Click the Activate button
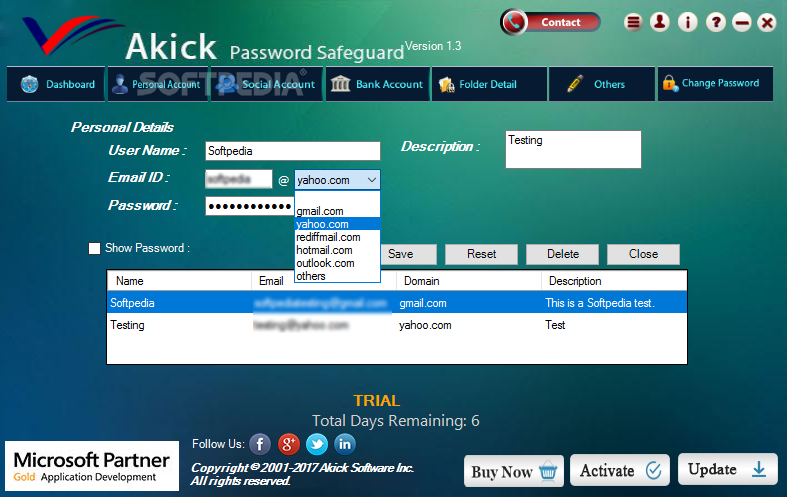The width and height of the screenshot is (787, 497). point(620,470)
